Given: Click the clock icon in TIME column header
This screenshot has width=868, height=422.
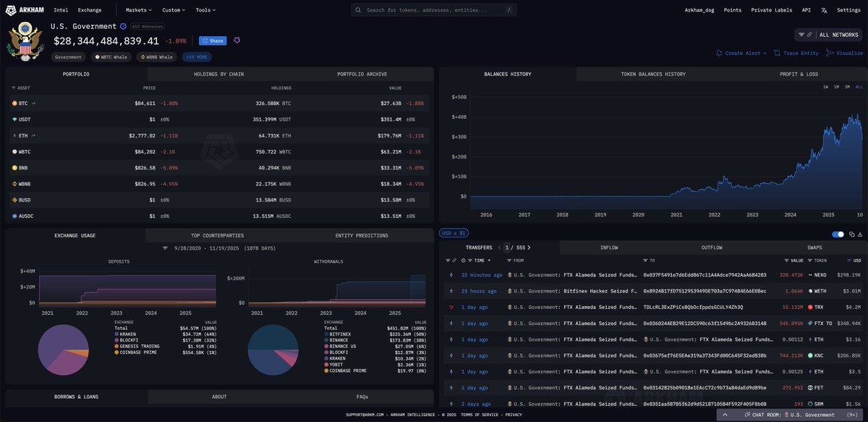Looking at the screenshot, I should [464, 260].
